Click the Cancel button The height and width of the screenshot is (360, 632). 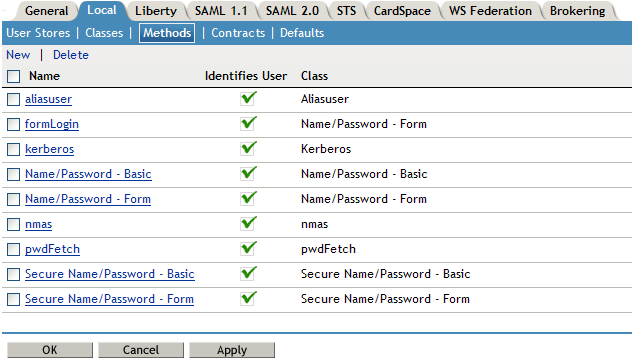coord(141,350)
